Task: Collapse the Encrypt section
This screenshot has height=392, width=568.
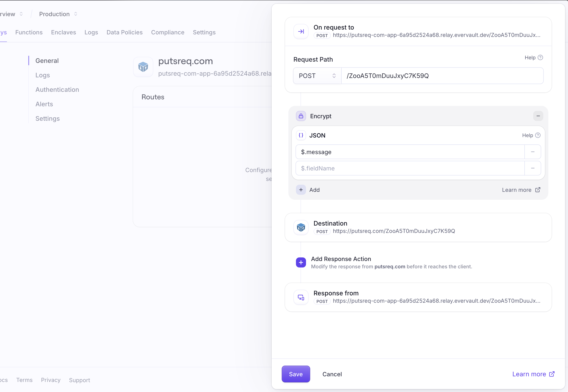Action: [538, 116]
